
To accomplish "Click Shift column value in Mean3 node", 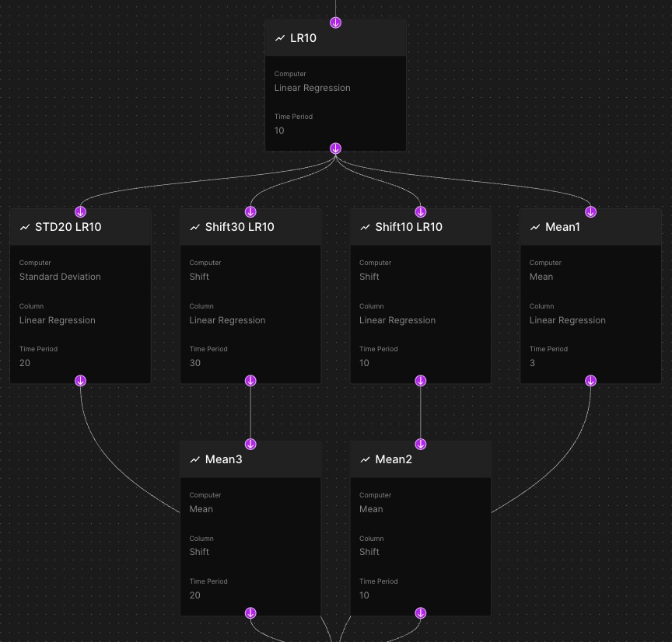I will pyautogui.click(x=199, y=552).
